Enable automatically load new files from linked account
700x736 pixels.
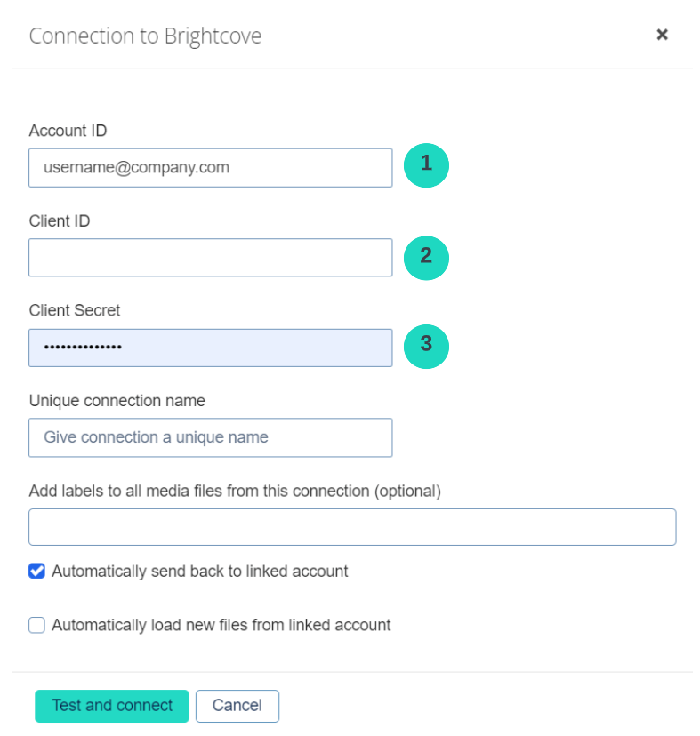coord(36,625)
